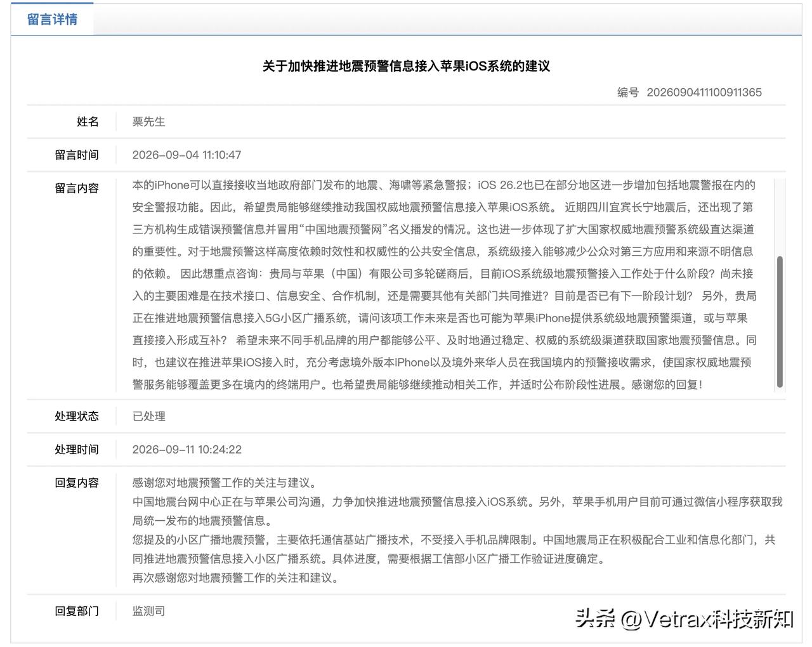Viewport: 812px width, 647px height.
Task: Click the 编号 value 2026090411100911365
Action: point(704,92)
